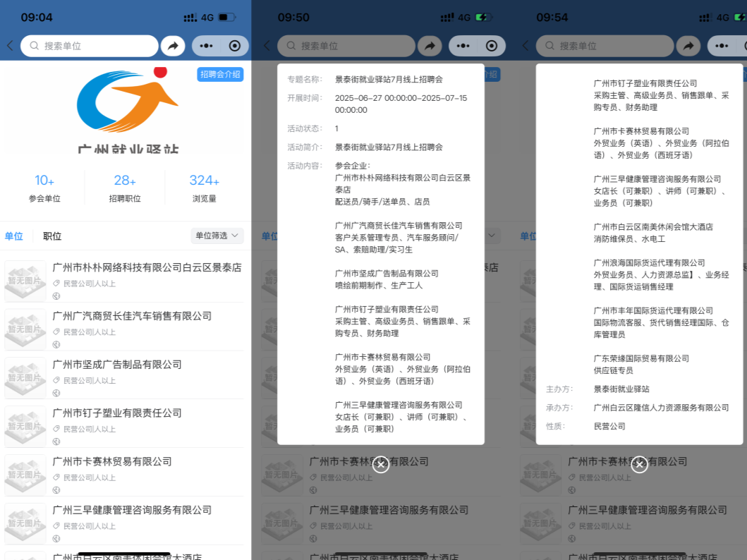Tap 广东荣缘国际贸易有限公司 in the 09:54 popup
Image resolution: width=747 pixels, height=560 pixels.
coord(641,358)
